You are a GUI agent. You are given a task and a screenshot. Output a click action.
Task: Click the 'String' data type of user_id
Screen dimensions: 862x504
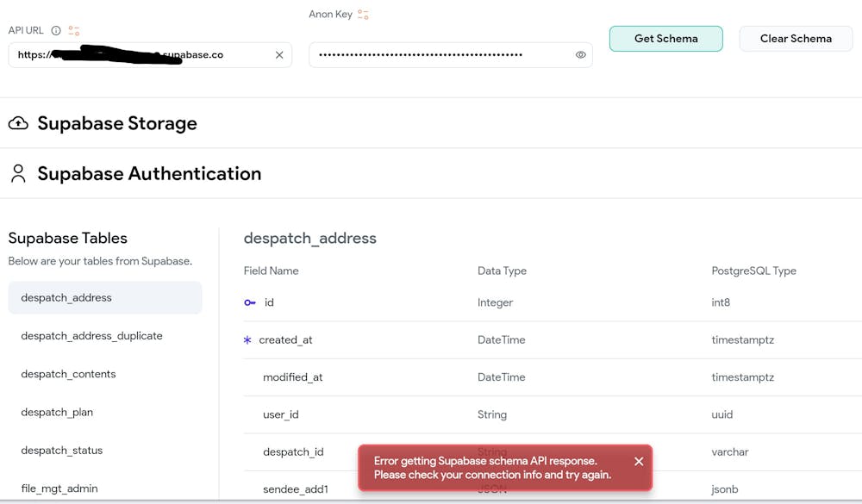click(492, 415)
